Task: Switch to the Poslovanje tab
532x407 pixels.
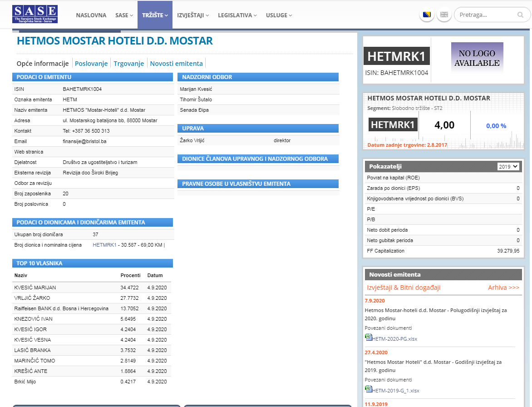Action: pyautogui.click(x=91, y=64)
